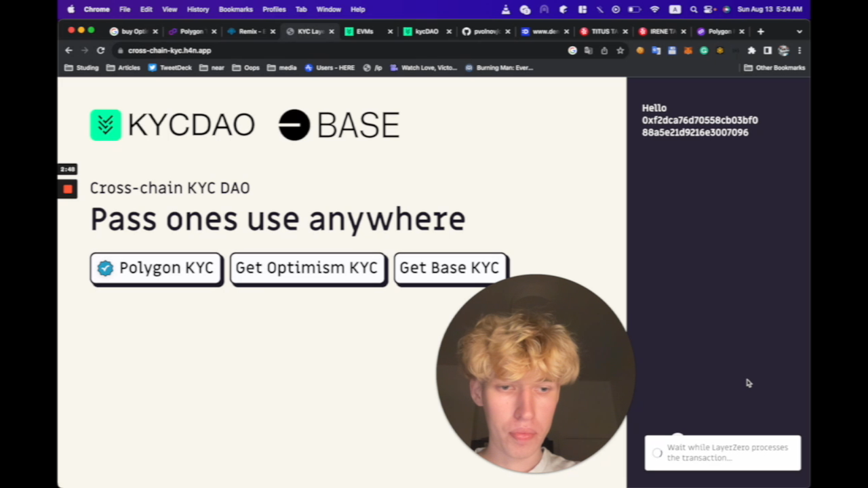The width and height of the screenshot is (868, 488).
Task: Open Control Center in the menu bar
Action: [x=709, y=9]
